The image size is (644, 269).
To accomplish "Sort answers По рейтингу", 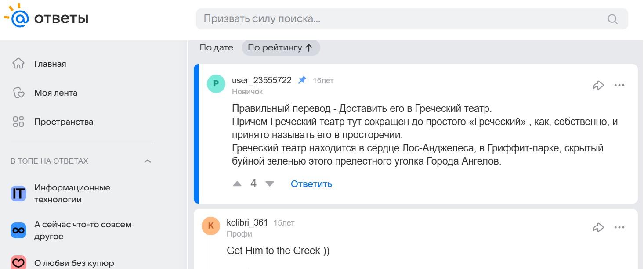I will [x=281, y=48].
